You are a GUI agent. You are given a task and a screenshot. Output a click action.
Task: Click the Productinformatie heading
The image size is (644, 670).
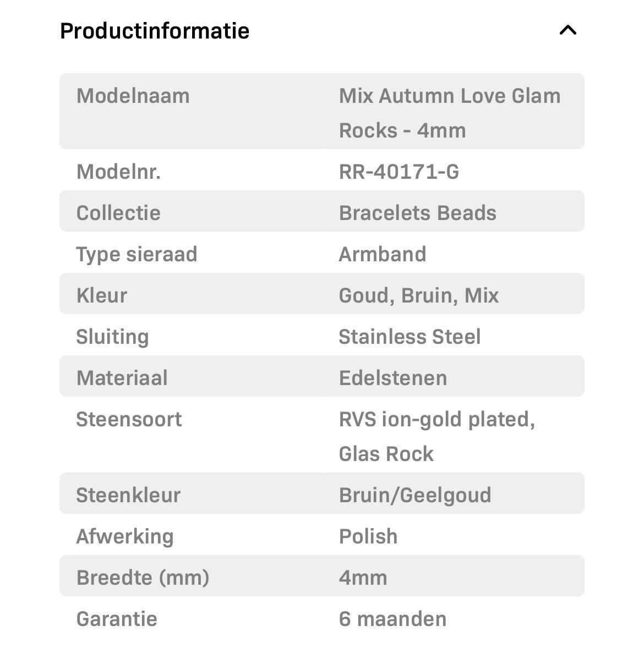(155, 31)
